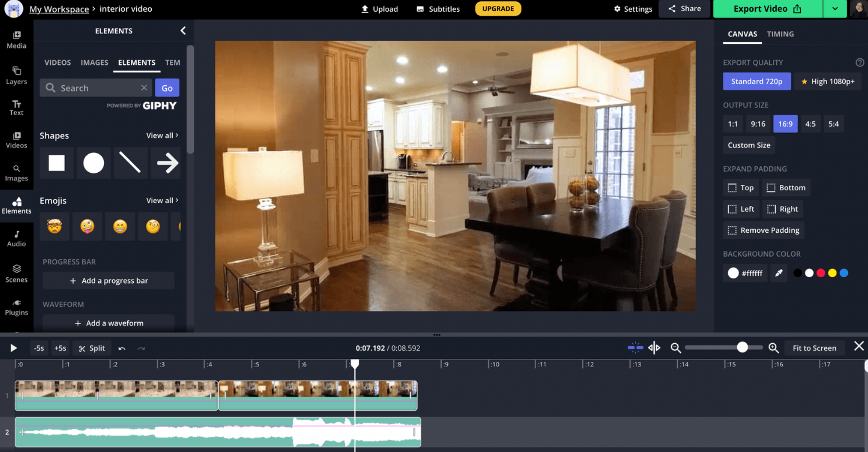Go to My Workspace
The width and height of the screenshot is (868, 452).
click(x=59, y=9)
